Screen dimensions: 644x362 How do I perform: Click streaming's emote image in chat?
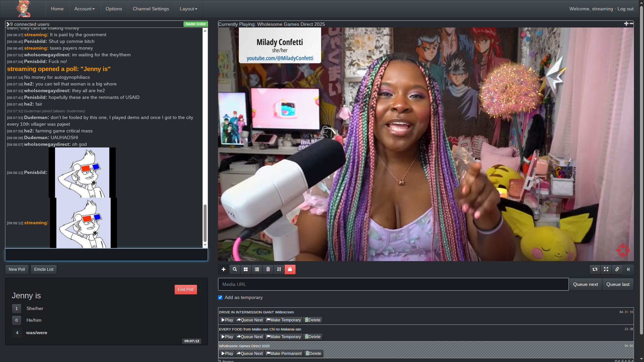(x=84, y=223)
